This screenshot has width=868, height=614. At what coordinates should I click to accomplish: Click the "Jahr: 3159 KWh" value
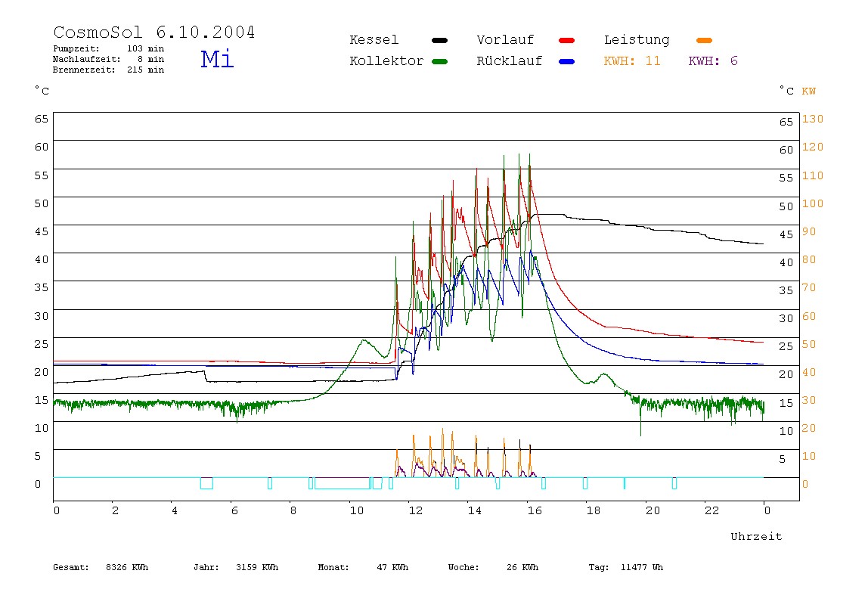coord(236,567)
